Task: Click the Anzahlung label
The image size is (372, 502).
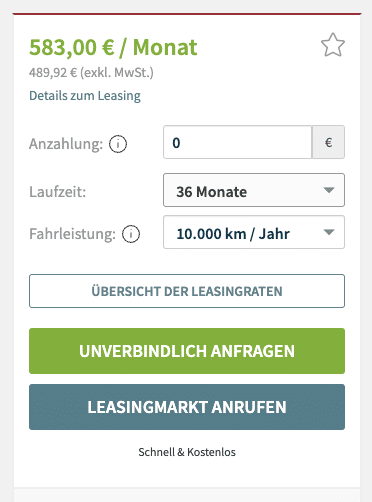Action: [66, 144]
